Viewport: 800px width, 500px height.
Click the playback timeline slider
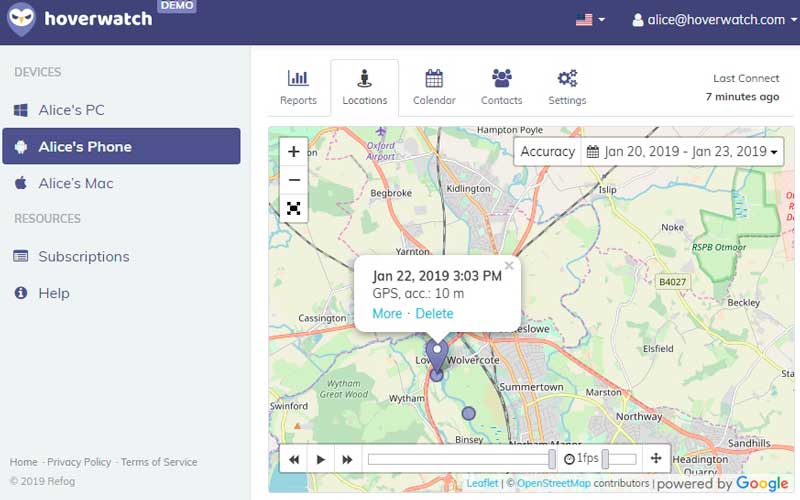point(462,459)
